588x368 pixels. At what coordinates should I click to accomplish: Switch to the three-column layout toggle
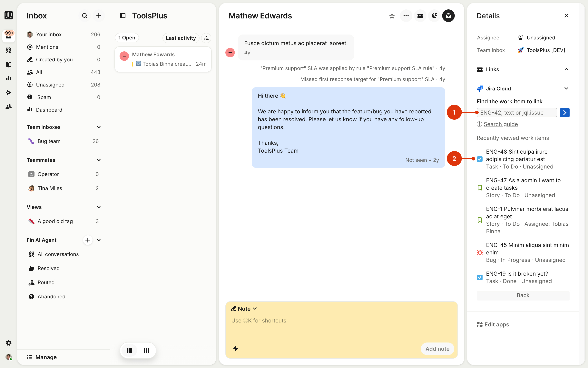(x=146, y=350)
